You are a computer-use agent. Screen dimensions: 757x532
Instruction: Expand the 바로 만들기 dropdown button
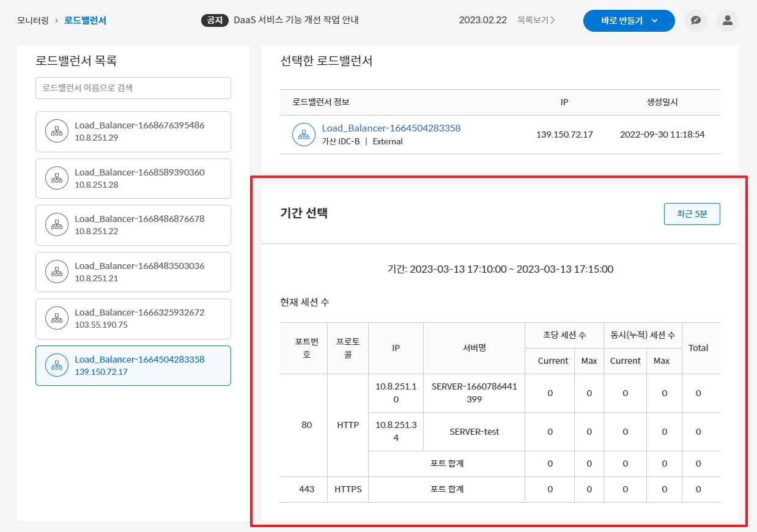click(629, 20)
